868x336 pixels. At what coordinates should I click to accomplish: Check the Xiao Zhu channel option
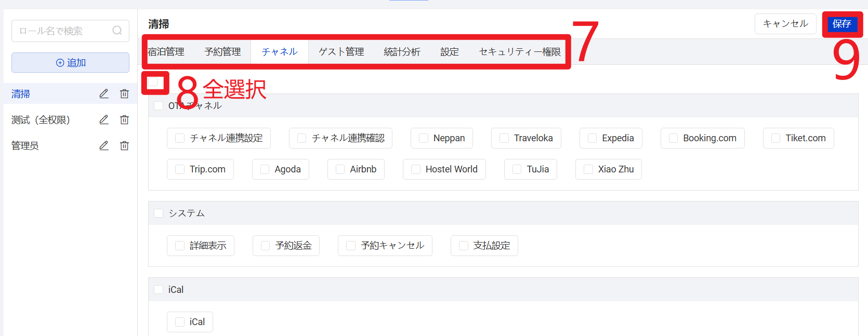tap(588, 169)
